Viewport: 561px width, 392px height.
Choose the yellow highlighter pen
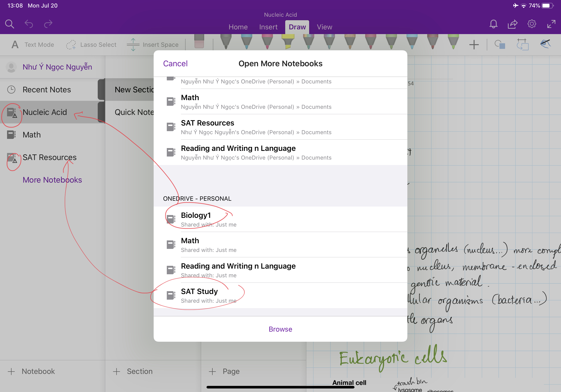(288, 42)
